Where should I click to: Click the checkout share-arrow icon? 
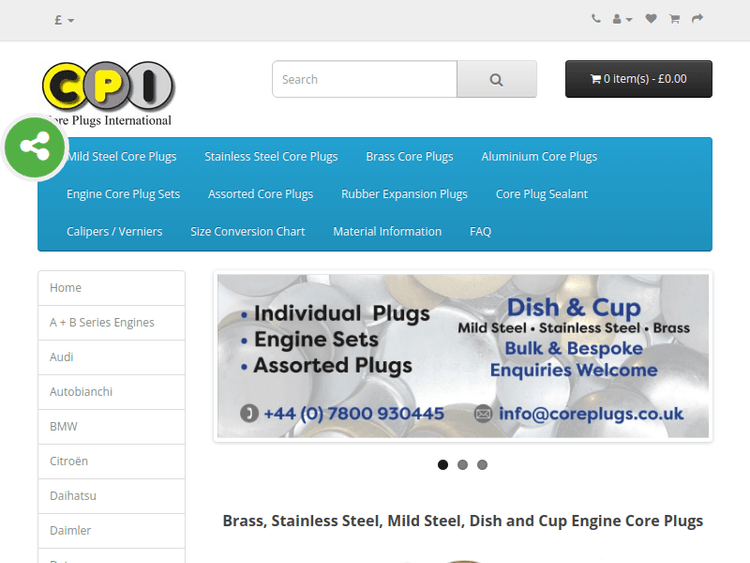[x=698, y=19]
